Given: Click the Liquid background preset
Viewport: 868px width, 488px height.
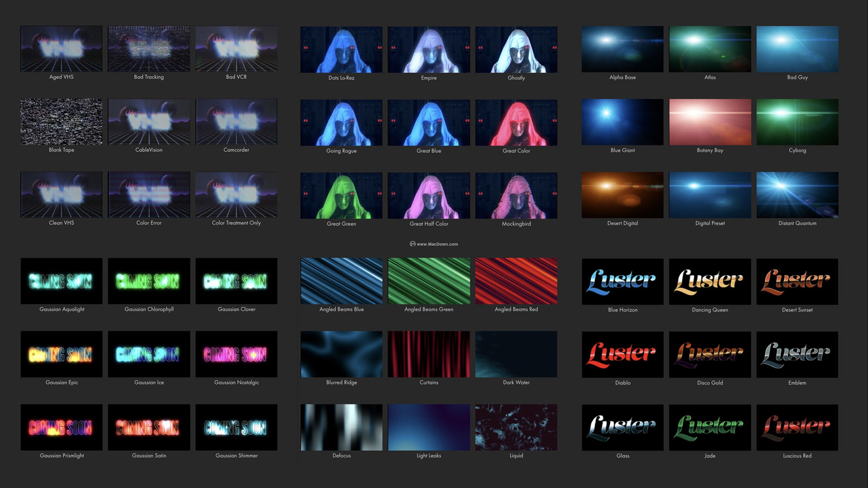Looking at the screenshot, I should pyautogui.click(x=516, y=427).
